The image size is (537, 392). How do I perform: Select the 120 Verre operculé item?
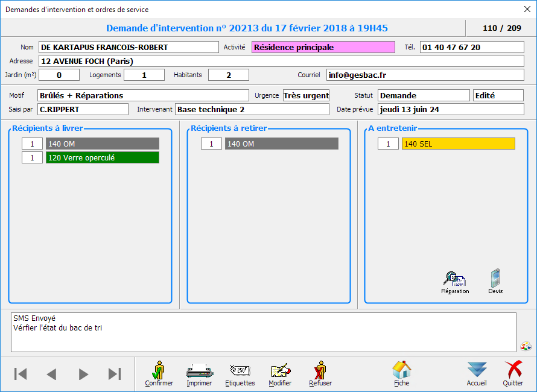pyautogui.click(x=103, y=157)
